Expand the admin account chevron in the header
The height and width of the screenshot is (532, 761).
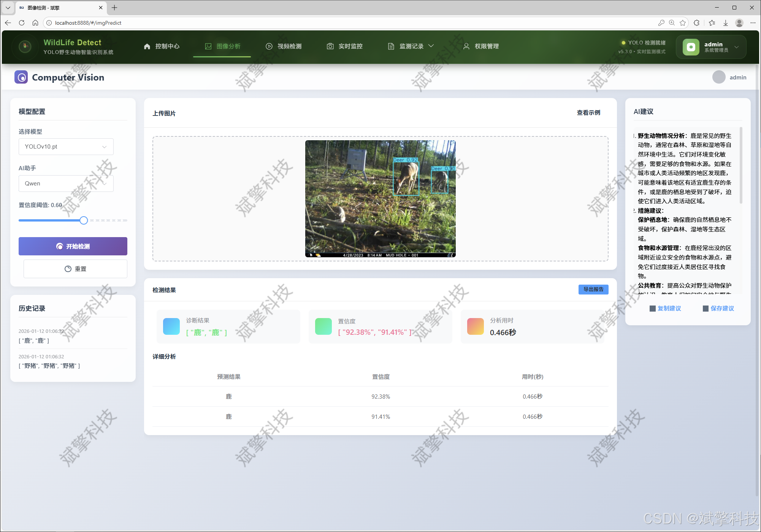coord(737,47)
